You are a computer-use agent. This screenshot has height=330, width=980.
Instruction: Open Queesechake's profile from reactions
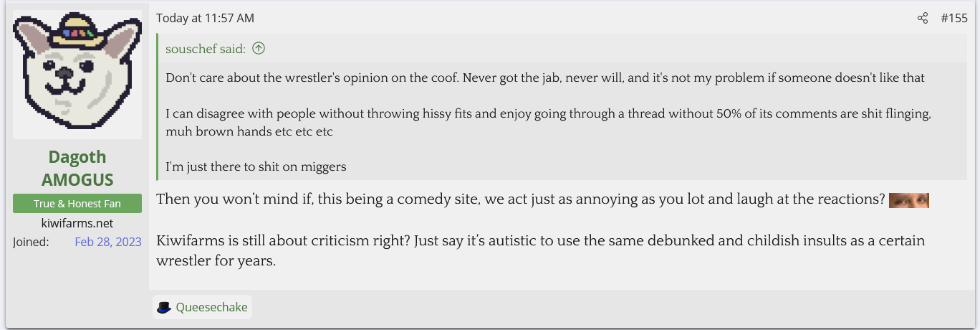tap(211, 308)
